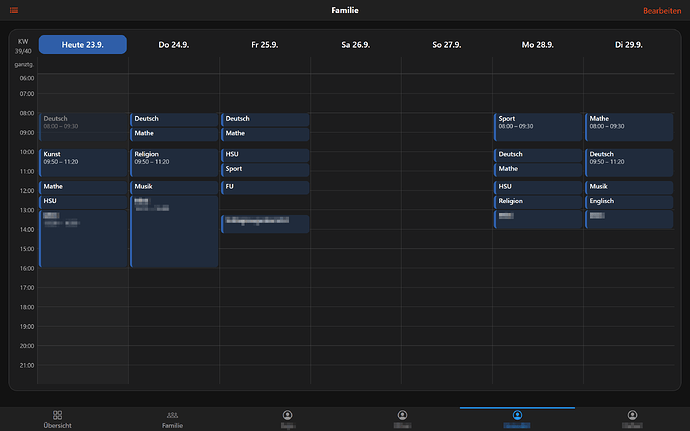Open Religion 09:50 – 11:20 event Thursday

coord(174,162)
